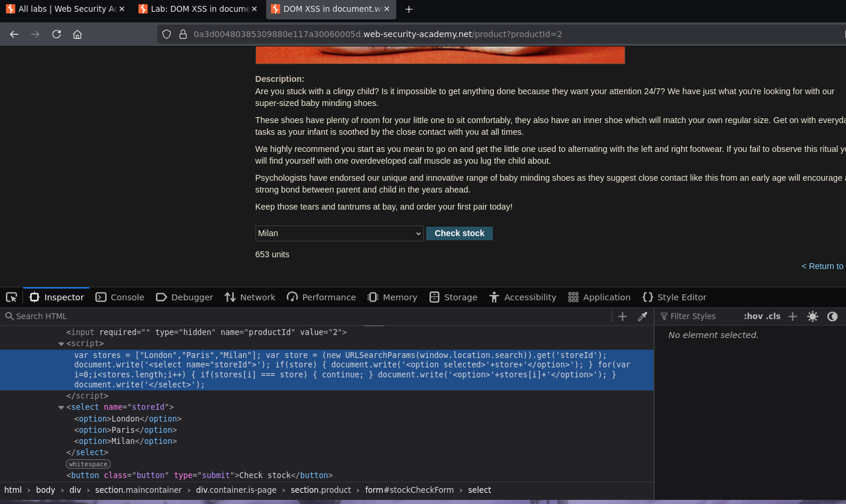Click the Application panel icon
This screenshot has height=504, width=846.
573,297
